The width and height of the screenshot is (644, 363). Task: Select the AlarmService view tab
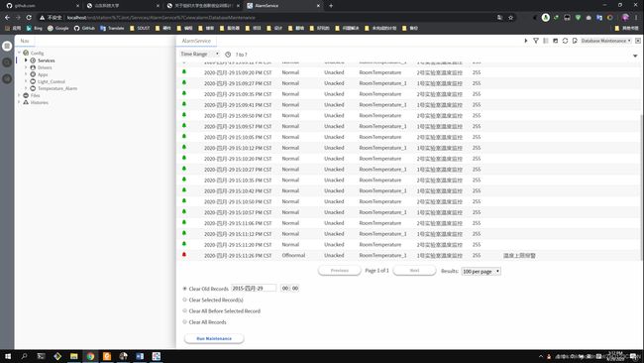pos(196,41)
